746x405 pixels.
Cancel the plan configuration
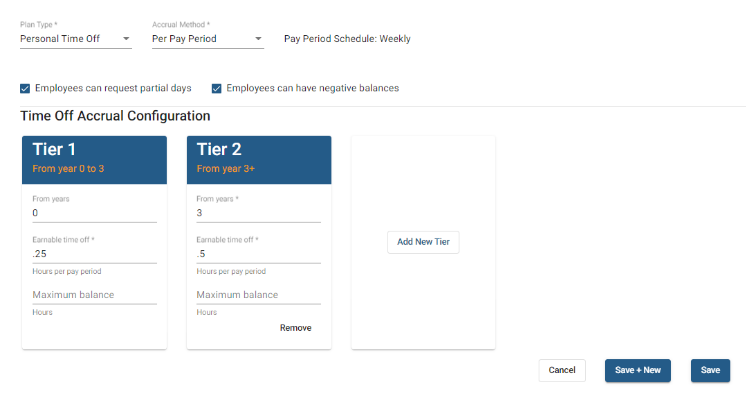[562, 370]
